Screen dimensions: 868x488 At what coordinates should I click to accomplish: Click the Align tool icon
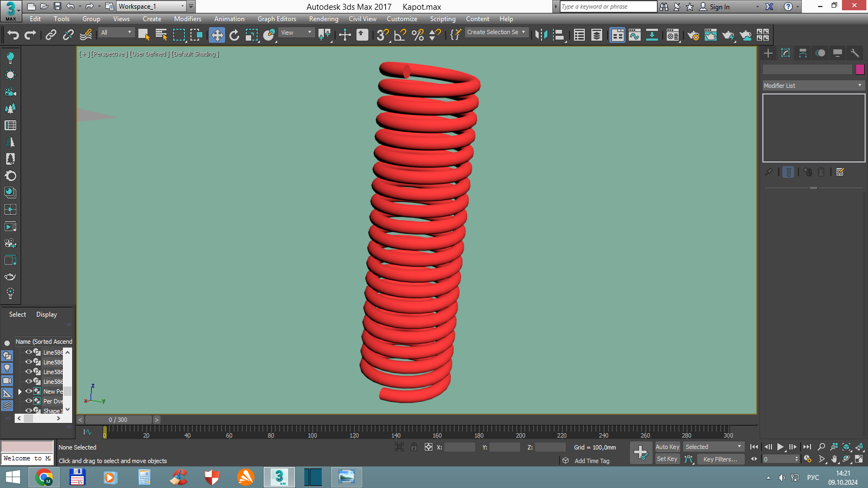[x=558, y=35]
